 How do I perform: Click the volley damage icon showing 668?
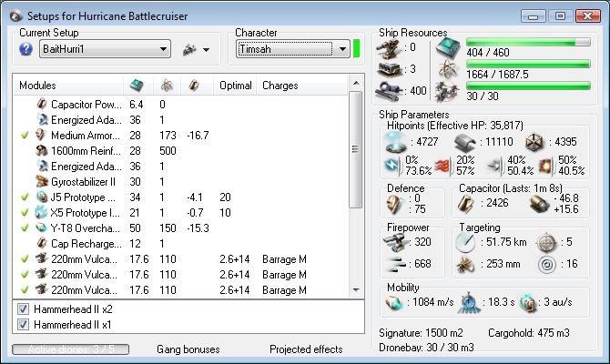pos(397,265)
